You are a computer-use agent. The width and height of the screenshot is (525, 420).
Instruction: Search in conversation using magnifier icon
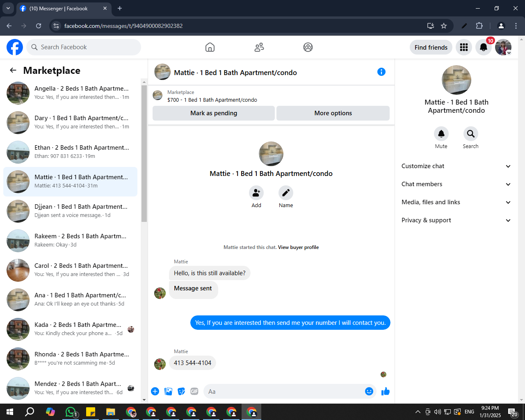(471, 134)
